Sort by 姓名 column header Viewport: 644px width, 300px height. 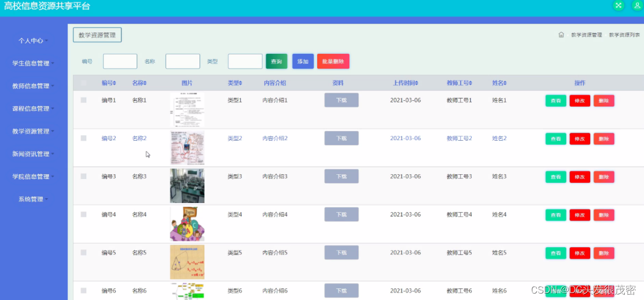[499, 83]
